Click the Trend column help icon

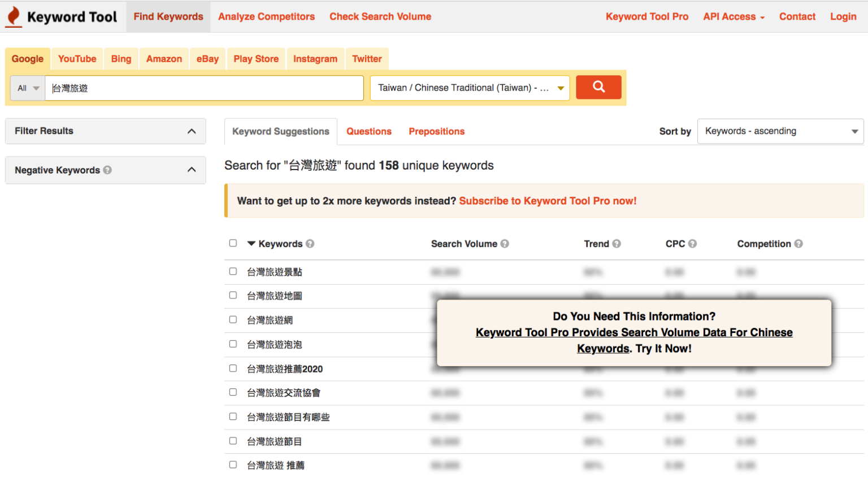[x=617, y=244]
